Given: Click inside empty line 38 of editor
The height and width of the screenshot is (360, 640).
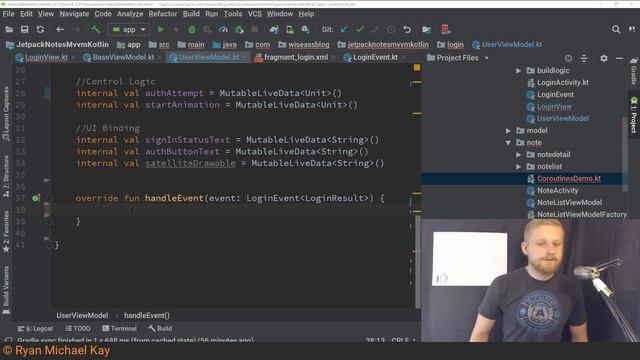Looking at the screenshot, I should point(231,210).
